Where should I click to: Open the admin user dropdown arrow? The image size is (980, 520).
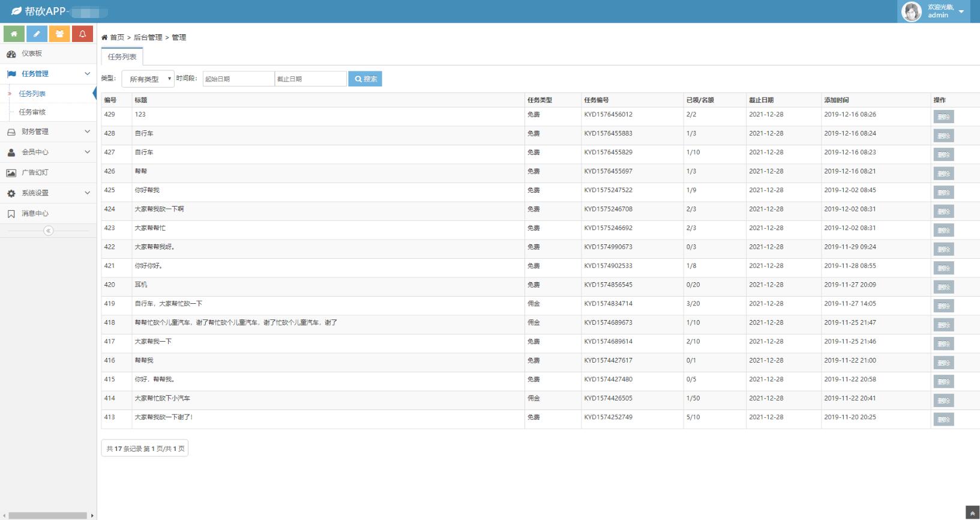961,11
